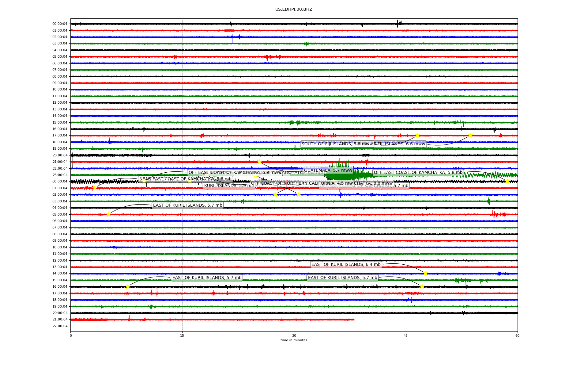
Task: Click the star linked to the 6.4 mb label
Action: click(x=425, y=273)
